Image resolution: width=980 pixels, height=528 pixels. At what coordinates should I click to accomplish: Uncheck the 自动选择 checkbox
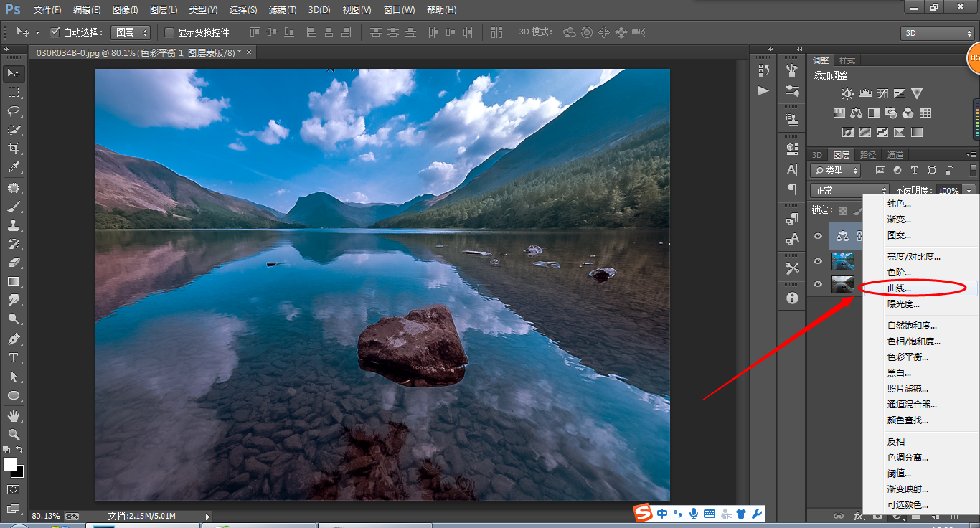pyautogui.click(x=55, y=32)
